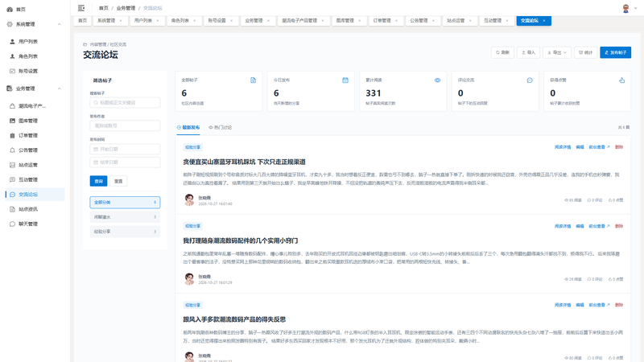Select the 热门讨论 post list tab

point(220,128)
